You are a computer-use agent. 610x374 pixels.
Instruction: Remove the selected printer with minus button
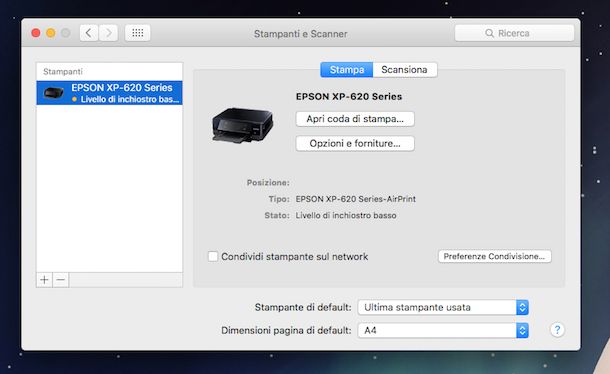pyautogui.click(x=61, y=280)
